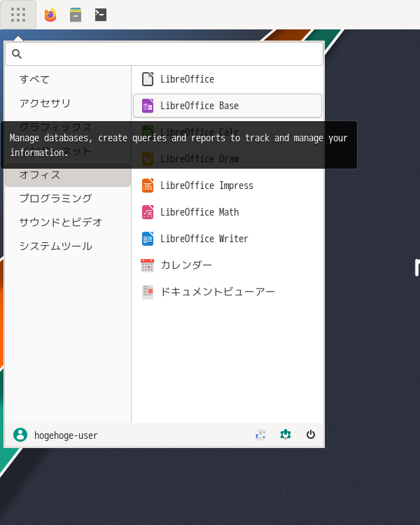Screen dimensions: 420x525
Task: Click the カレンダー calendar icon
Action: (148, 265)
